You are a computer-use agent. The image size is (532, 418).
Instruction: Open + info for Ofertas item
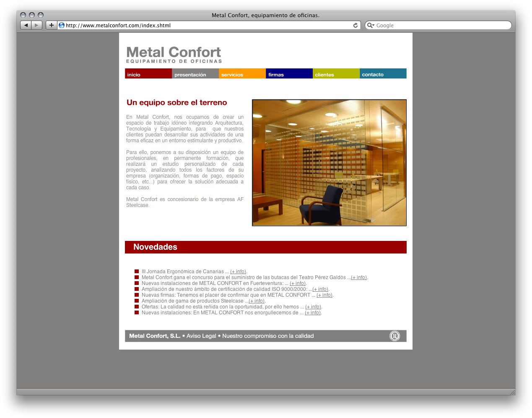pos(313,307)
